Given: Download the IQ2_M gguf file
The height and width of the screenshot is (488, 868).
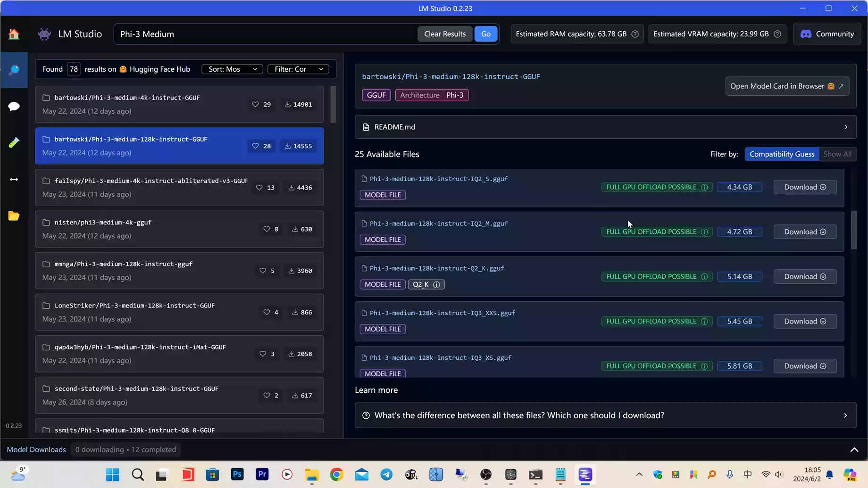Looking at the screenshot, I should (x=805, y=232).
